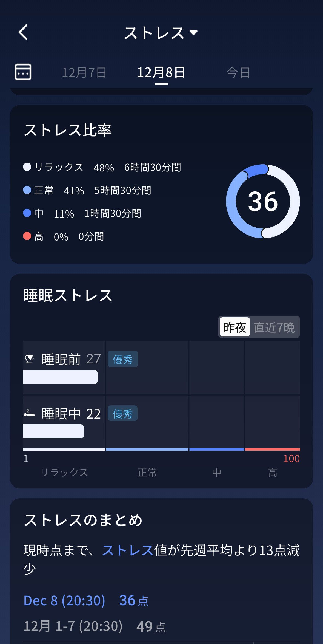323x644 pixels.
Task: Tap the 正常 blue legend dot
Action: [27, 190]
